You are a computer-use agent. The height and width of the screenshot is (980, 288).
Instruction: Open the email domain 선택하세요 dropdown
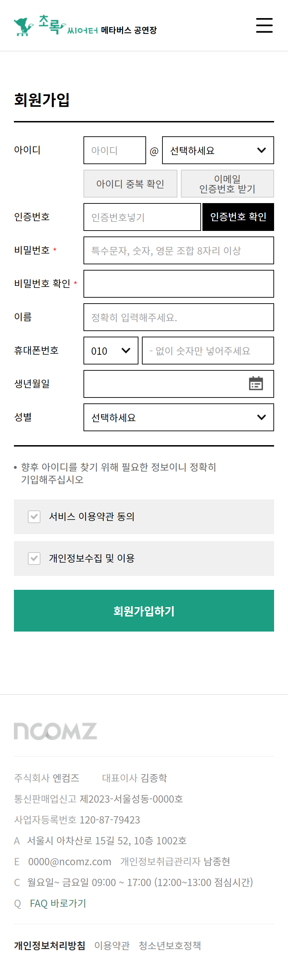tap(218, 150)
